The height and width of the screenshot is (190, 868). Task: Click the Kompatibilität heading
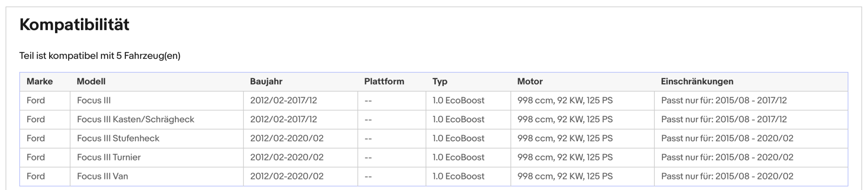pos(74,25)
